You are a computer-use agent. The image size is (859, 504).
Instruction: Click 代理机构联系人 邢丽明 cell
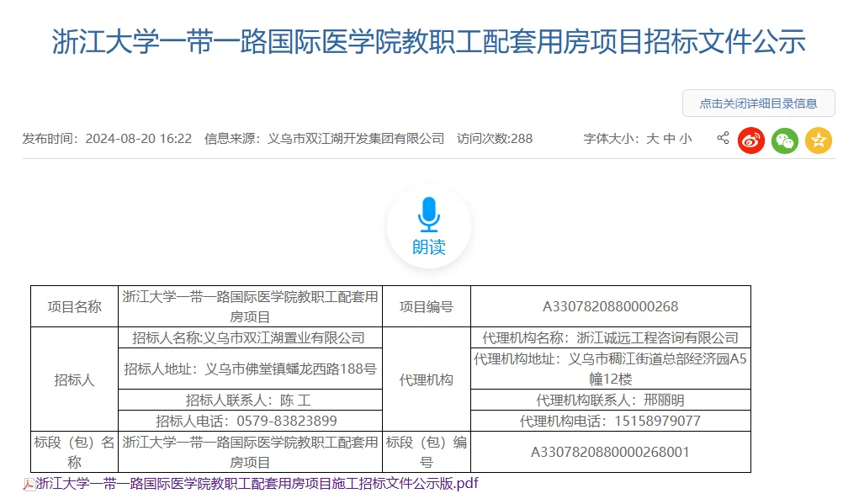610,400
